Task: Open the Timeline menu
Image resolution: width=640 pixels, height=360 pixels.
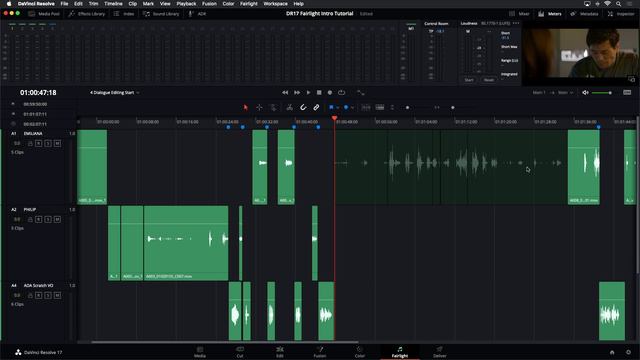Action: pos(113,4)
